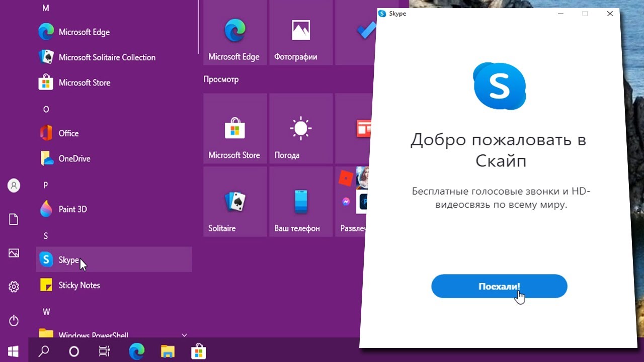Screen dimensions: 644x362
Task: Click the Просмотр tile group header
Action: pos(221,79)
